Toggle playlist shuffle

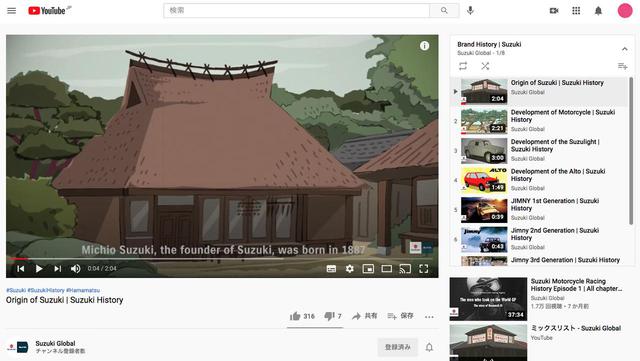click(x=485, y=66)
